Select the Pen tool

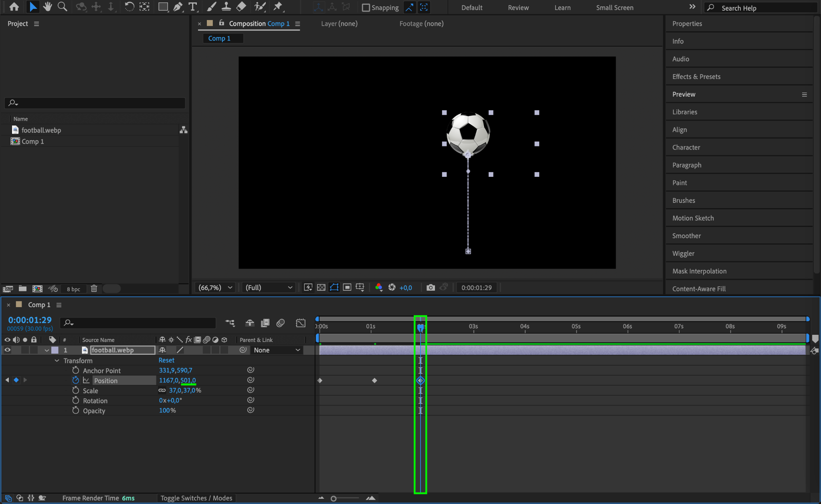[178, 7]
